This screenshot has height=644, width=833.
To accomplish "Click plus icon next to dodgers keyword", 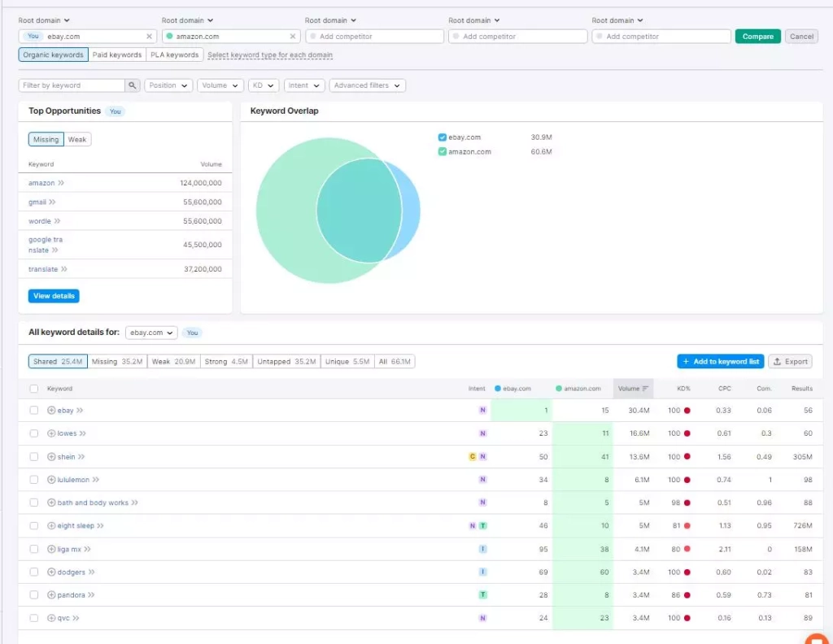I will point(51,572).
